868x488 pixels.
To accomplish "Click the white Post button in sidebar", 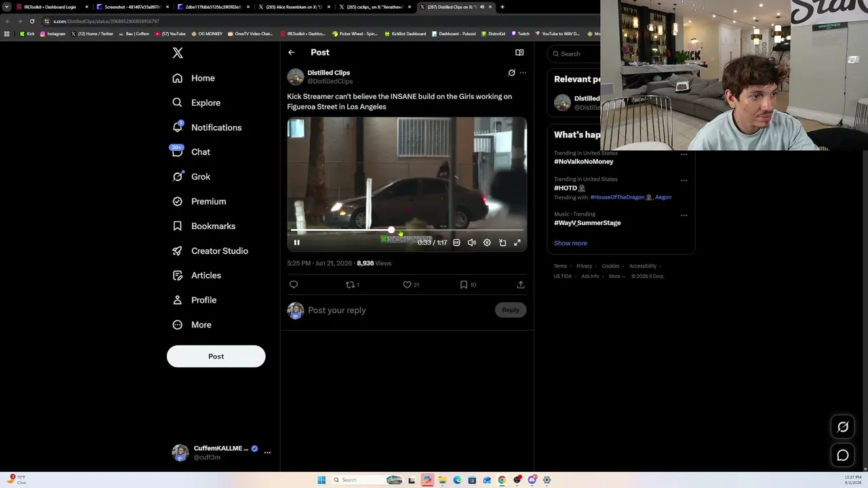I will tap(216, 357).
